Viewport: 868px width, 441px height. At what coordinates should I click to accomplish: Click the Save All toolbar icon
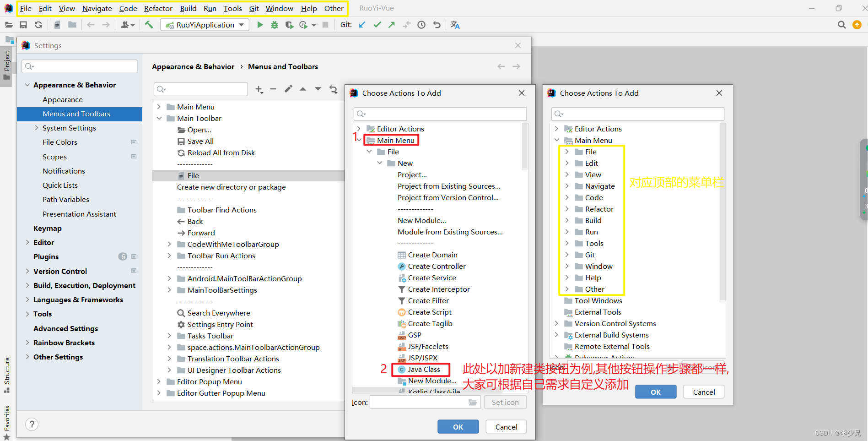click(x=23, y=25)
